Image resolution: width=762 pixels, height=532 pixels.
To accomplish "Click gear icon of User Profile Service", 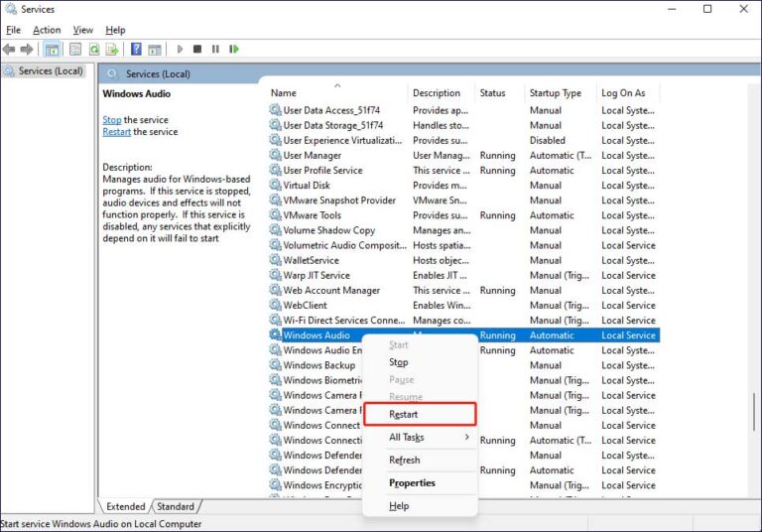I will pos(276,170).
